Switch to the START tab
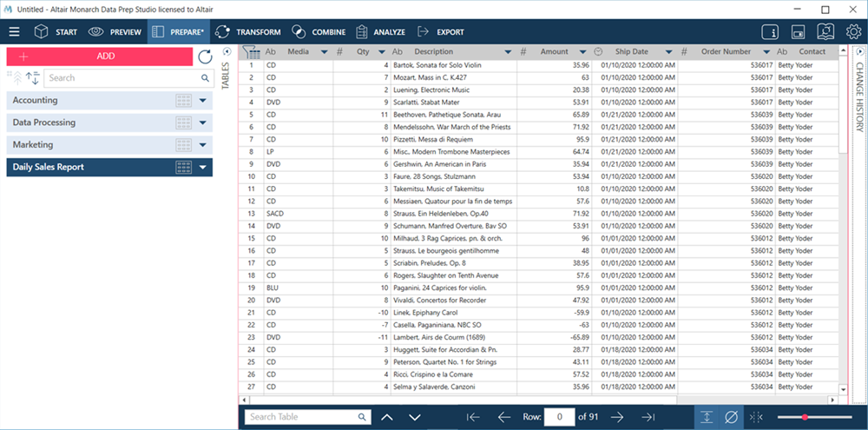The height and width of the screenshot is (430, 868). tap(56, 32)
